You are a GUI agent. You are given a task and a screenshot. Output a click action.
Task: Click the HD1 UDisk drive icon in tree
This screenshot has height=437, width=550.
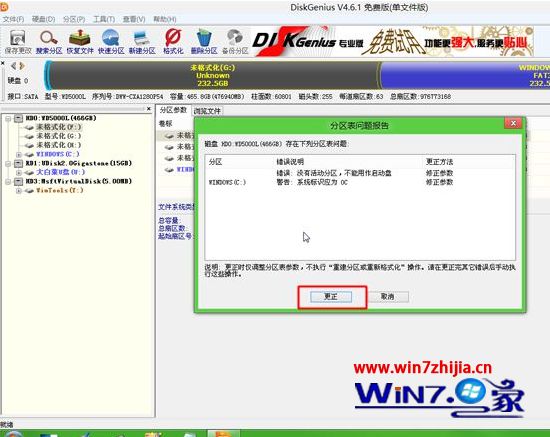coord(19,163)
